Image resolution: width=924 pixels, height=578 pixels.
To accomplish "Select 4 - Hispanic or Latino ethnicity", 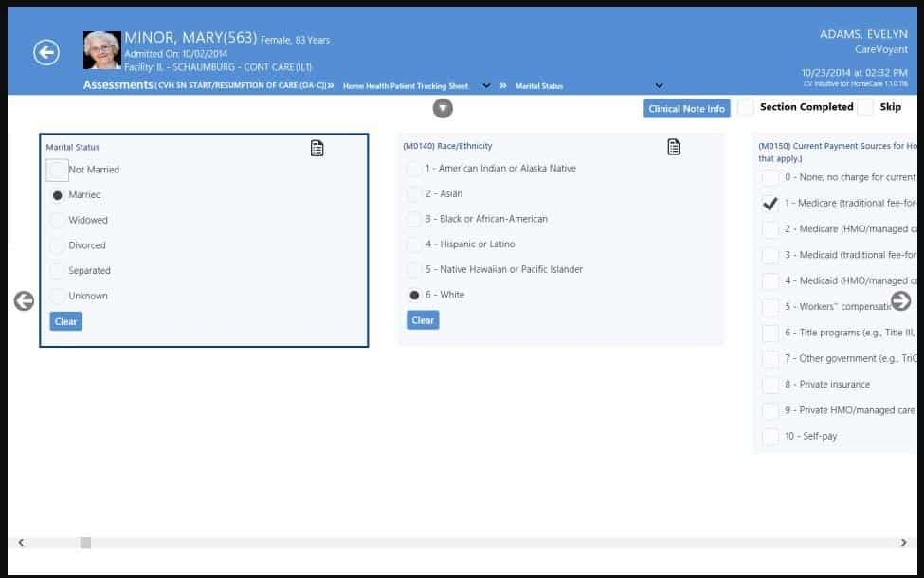I will point(415,243).
